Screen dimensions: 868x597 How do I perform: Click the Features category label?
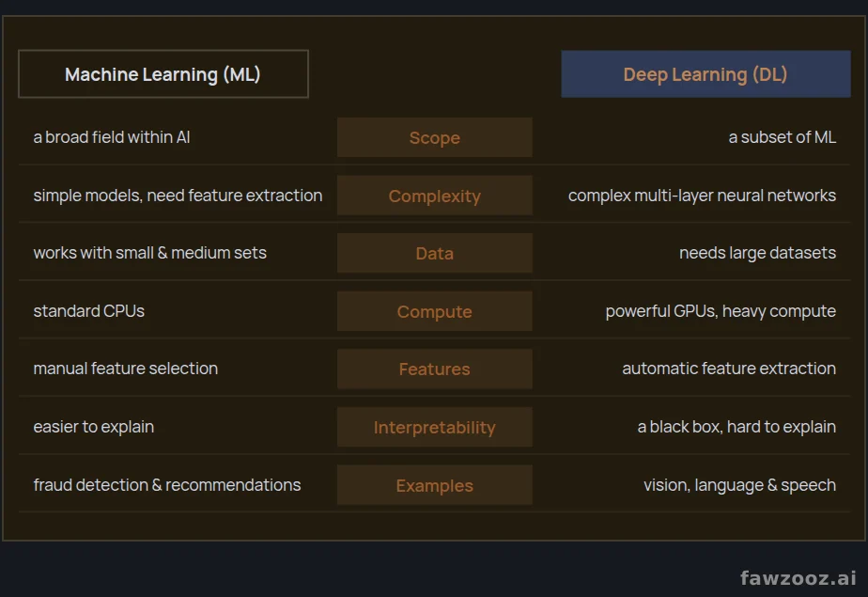(435, 369)
